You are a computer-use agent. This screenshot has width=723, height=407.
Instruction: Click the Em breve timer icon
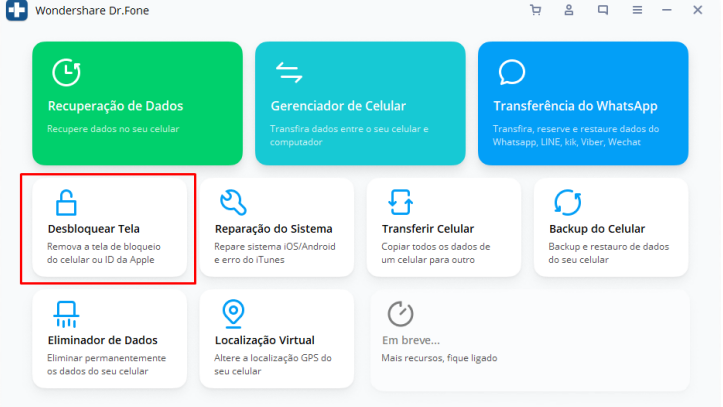click(x=400, y=314)
